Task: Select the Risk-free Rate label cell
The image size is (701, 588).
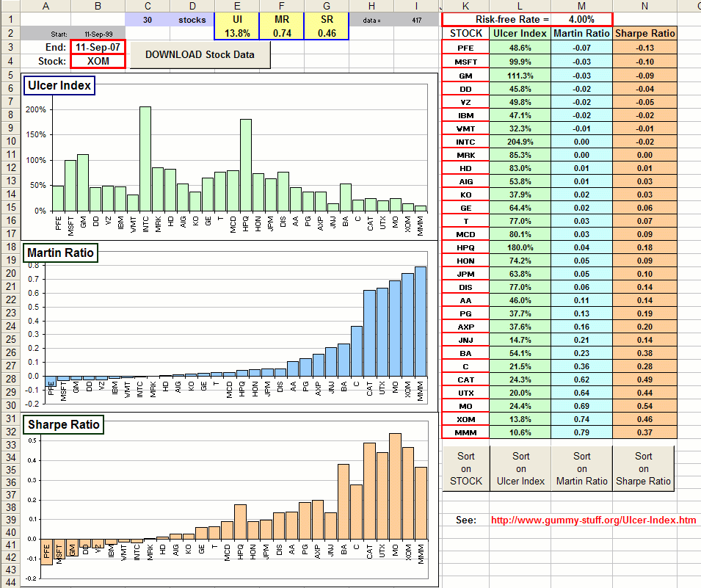Action: pyautogui.click(x=497, y=19)
